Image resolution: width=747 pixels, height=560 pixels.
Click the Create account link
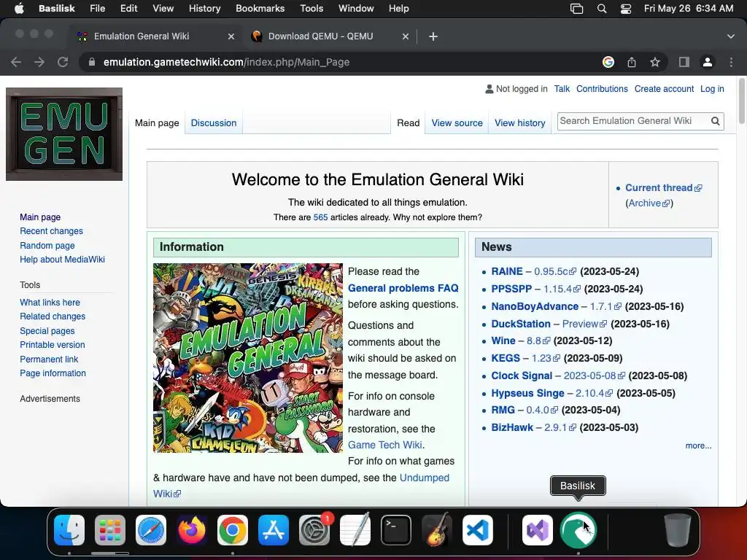pos(664,89)
